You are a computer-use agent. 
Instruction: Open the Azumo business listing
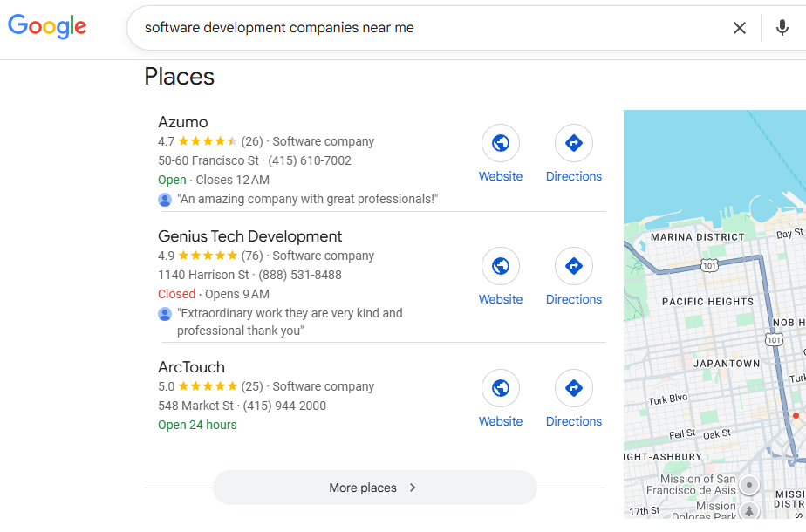click(x=183, y=122)
